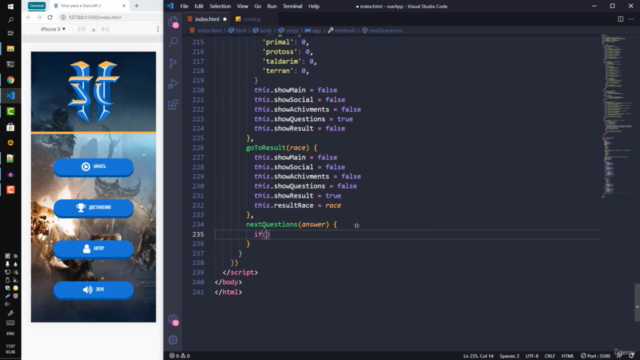Open the Terminal menu
This screenshot has width=640, height=360.
point(292,6)
